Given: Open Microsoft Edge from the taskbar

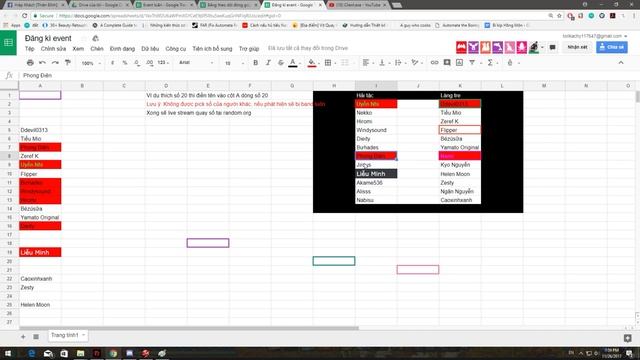Looking at the screenshot, I should coord(32,353).
